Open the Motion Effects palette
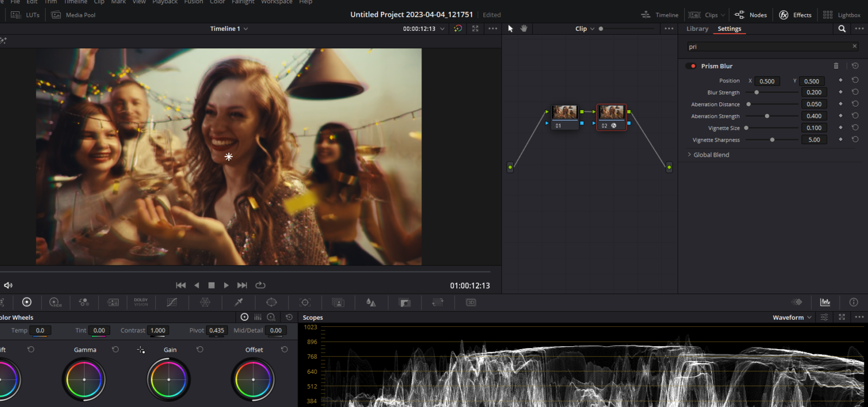The height and width of the screenshot is (407, 868). 113,302
